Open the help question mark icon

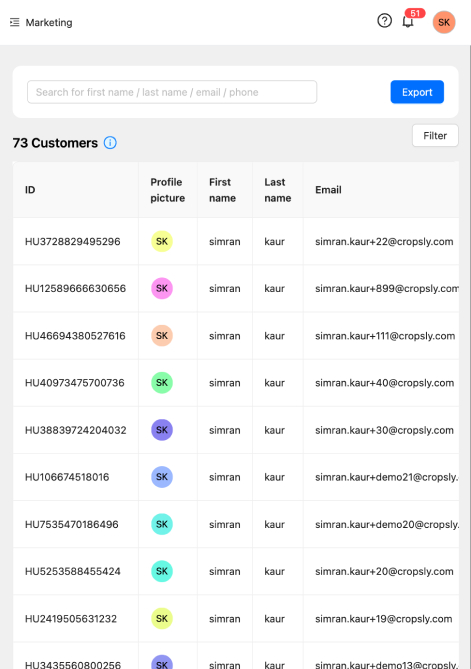(x=384, y=20)
